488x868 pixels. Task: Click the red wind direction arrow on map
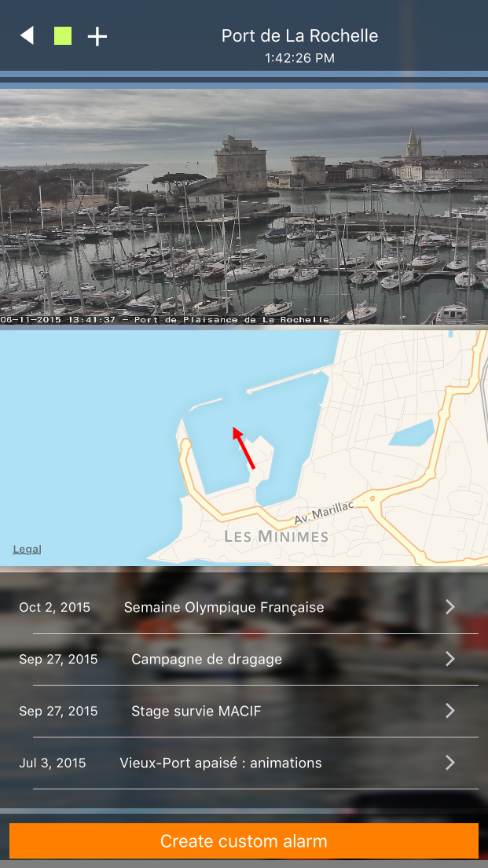tap(244, 448)
